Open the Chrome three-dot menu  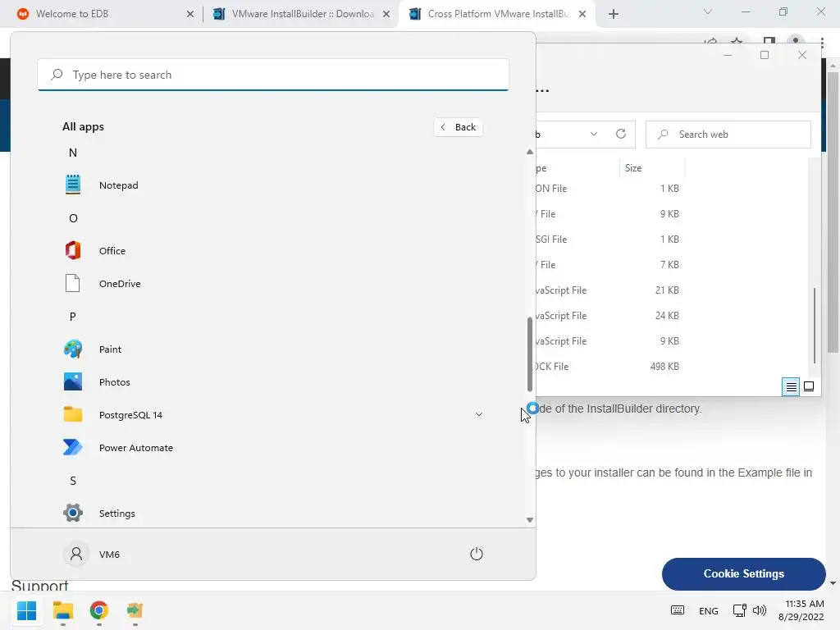(x=822, y=43)
